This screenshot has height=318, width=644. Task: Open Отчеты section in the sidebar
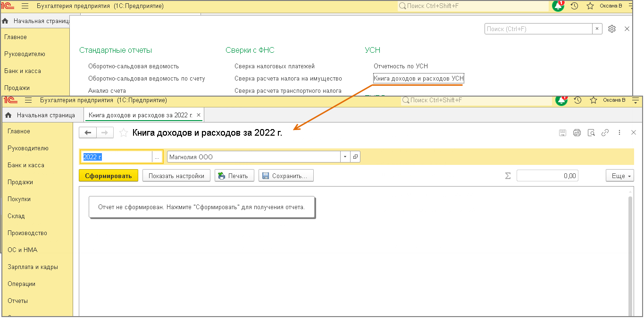pos(18,301)
